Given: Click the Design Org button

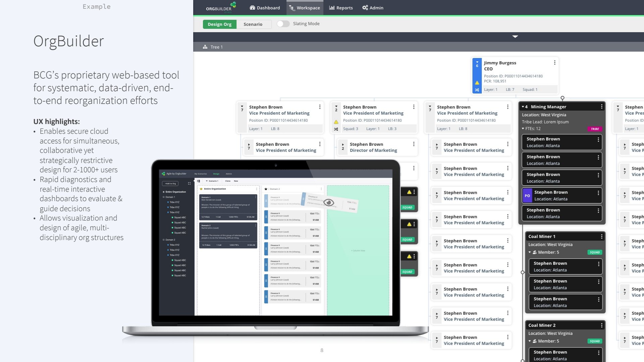Looking at the screenshot, I should click(x=219, y=24).
